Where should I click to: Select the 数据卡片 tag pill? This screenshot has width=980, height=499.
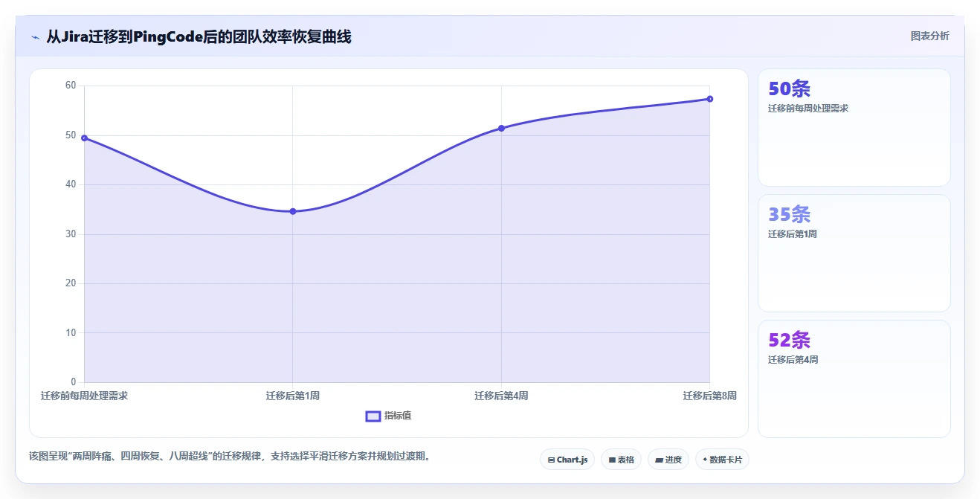pyautogui.click(x=722, y=460)
